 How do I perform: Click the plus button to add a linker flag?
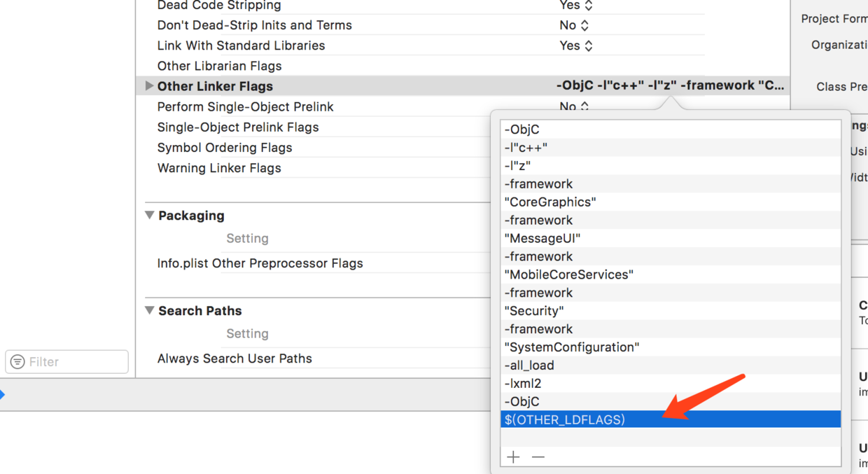coord(513,456)
